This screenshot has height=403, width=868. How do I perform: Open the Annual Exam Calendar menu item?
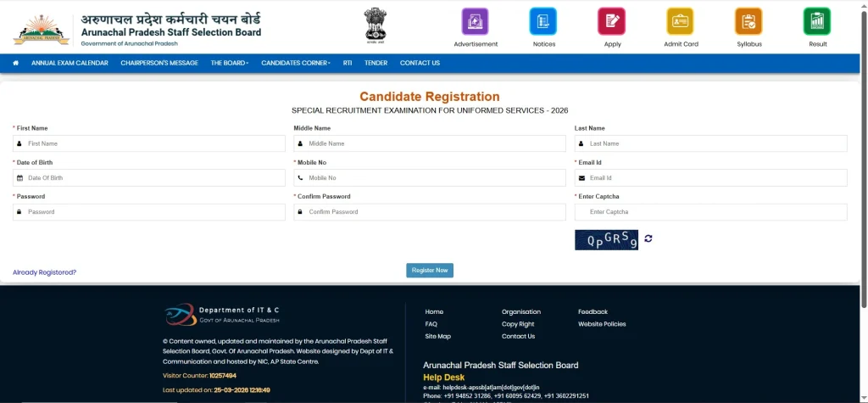[70, 63]
